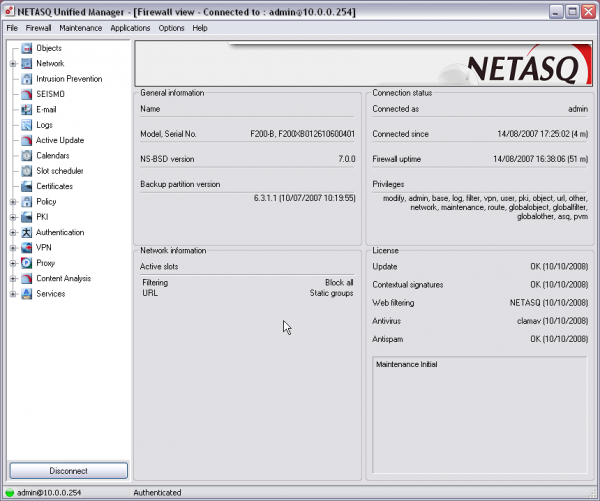Image resolution: width=600 pixels, height=501 pixels.
Task: Expand the Policy tree node
Action: coord(13,202)
